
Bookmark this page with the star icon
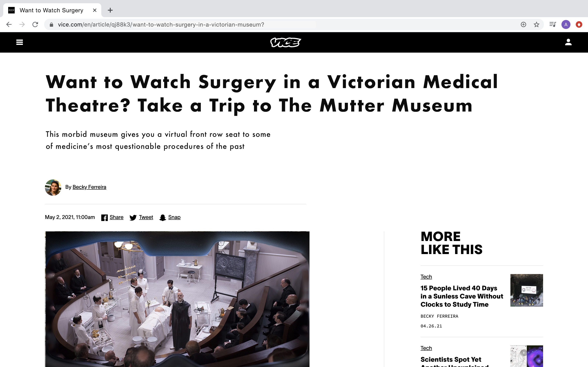coord(537,24)
